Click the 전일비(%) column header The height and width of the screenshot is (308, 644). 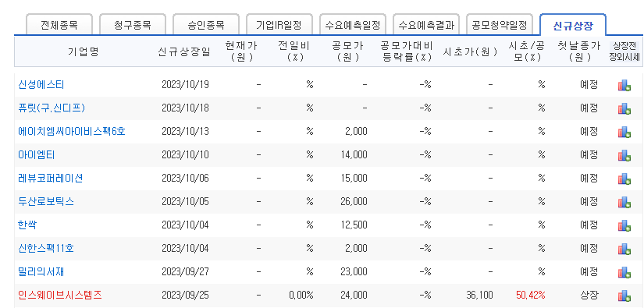(294, 51)
